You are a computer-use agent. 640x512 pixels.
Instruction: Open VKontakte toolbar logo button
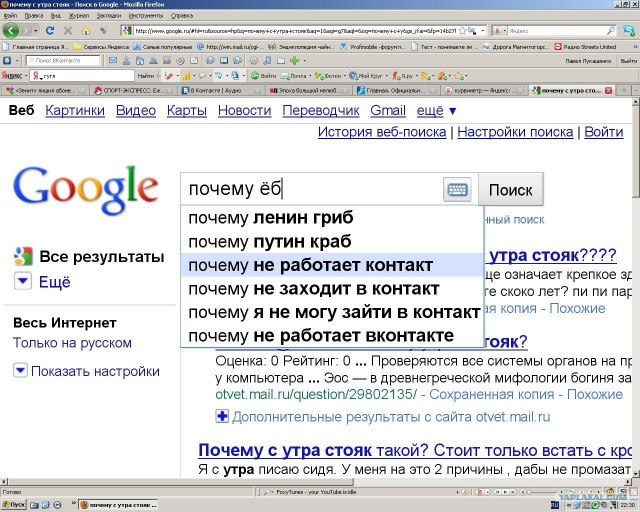7,60
